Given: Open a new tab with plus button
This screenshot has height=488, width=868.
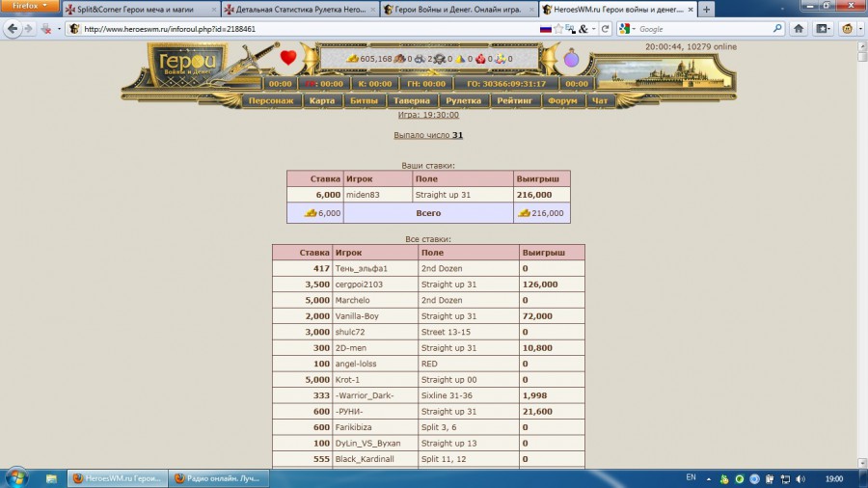Looking at the screenshot, I should pos(707,10).
